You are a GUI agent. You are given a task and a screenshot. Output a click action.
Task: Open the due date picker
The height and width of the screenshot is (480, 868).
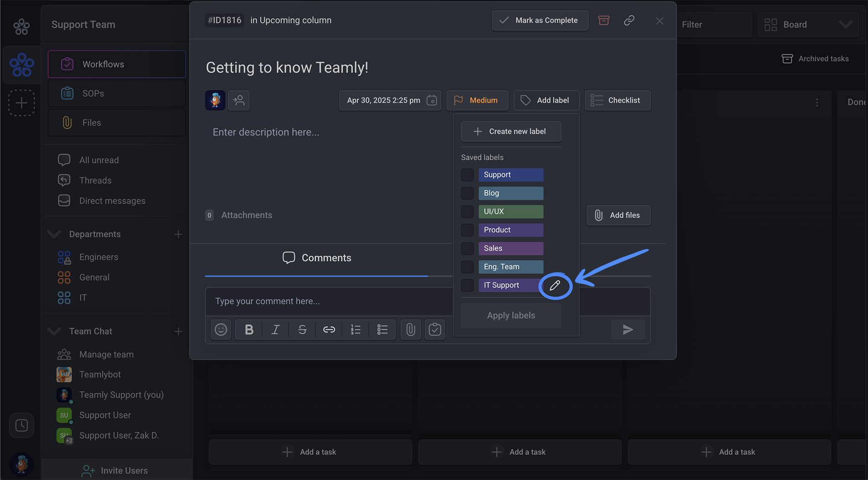click(x=390, y=100)
